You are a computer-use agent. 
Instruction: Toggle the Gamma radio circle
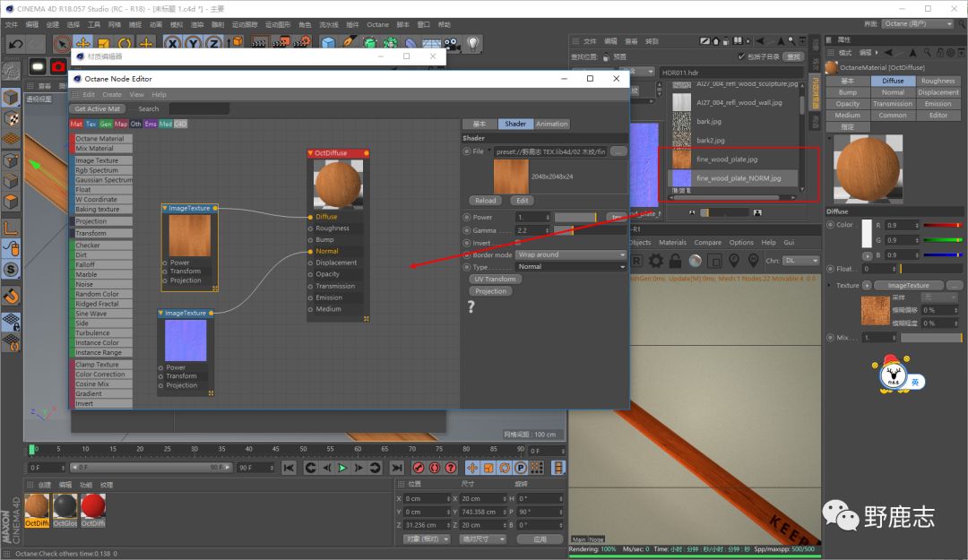click(x=466, y=230)
